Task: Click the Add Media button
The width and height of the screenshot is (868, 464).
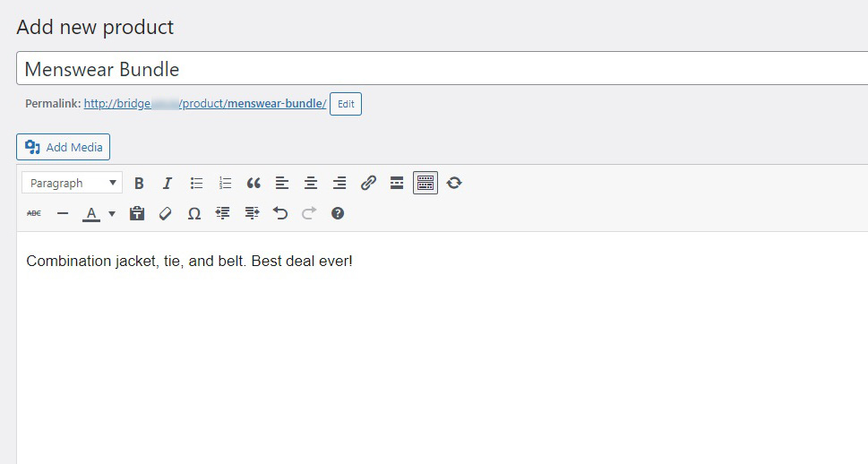Action: (x=63, y=147)
